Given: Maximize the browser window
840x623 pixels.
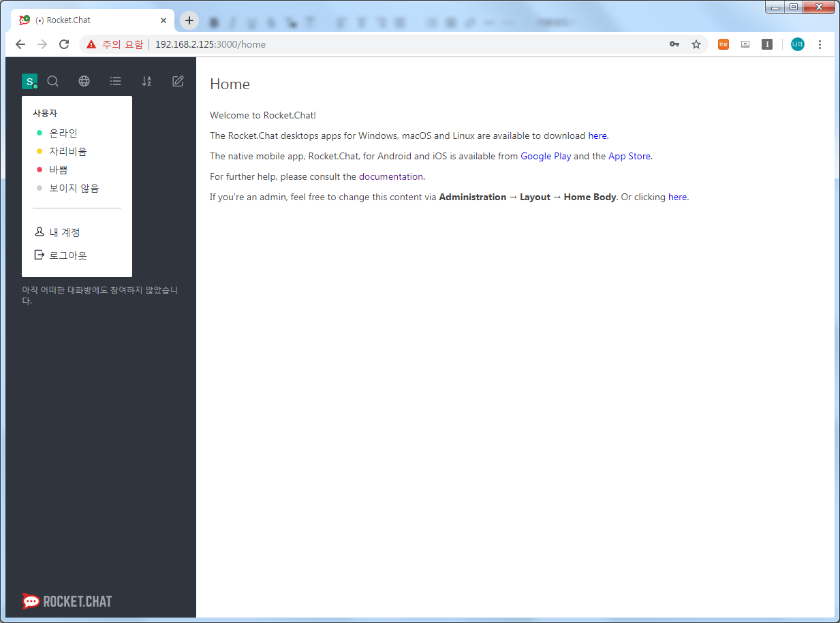Looking at the screenshot, I should (794, 7).
